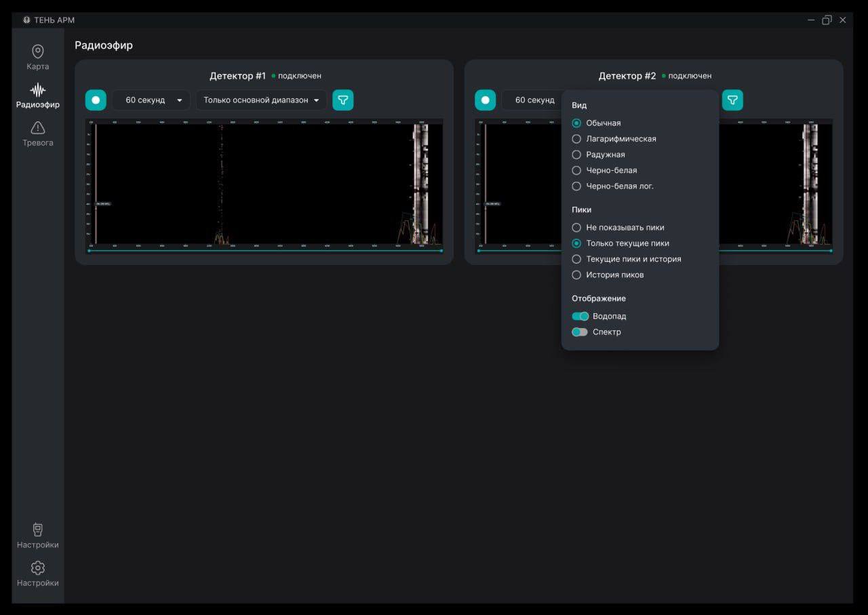The width and height of the screenshot is (868, 615).
Task: Open the Настройки gear icon
Action: point(38,568)
